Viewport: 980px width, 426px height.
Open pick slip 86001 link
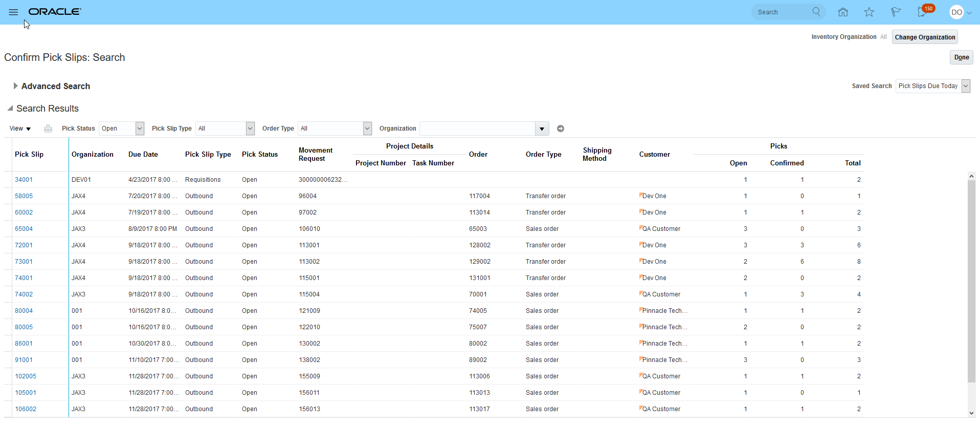[24, 344]
